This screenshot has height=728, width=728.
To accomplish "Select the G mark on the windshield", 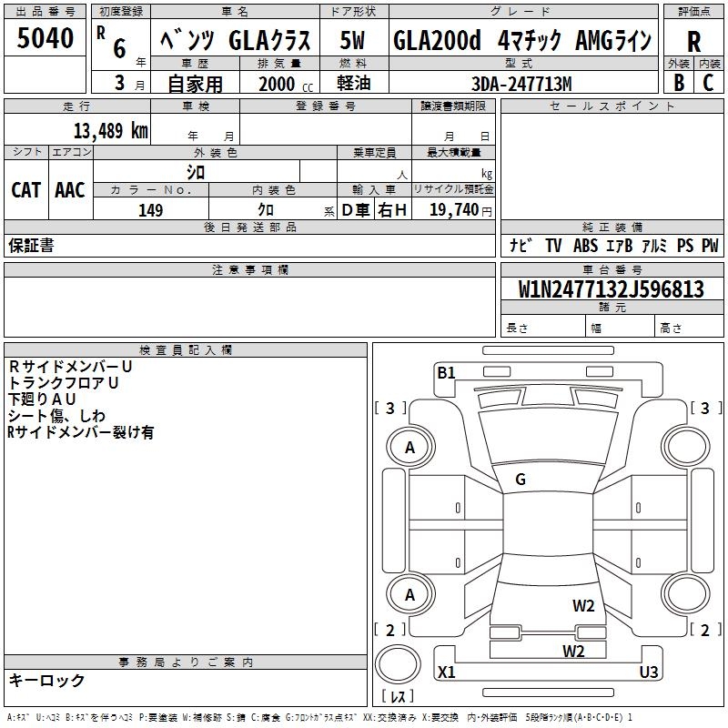I will click(521, 480).
